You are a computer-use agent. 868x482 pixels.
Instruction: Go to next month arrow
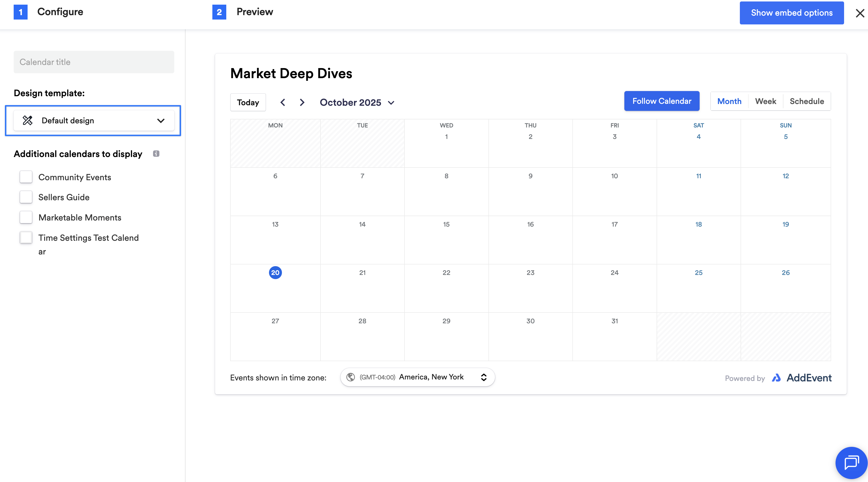(x=302, y=102)
